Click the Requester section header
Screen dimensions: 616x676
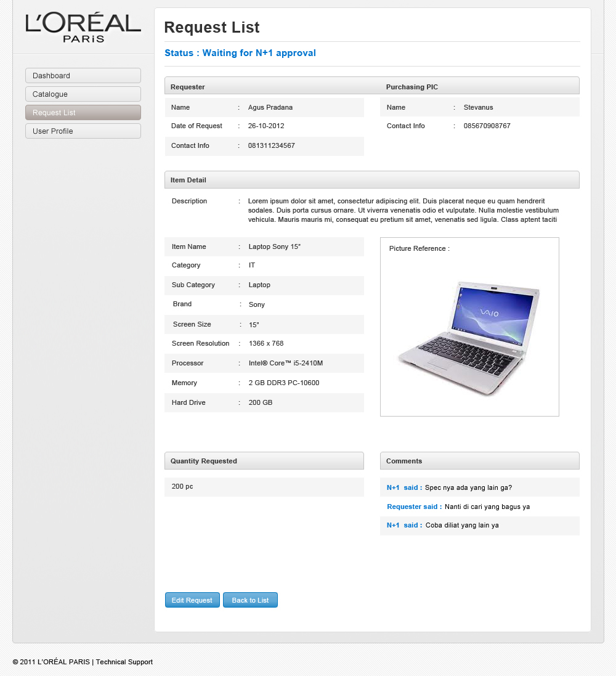pyautogui.click(x=188, y=87)
